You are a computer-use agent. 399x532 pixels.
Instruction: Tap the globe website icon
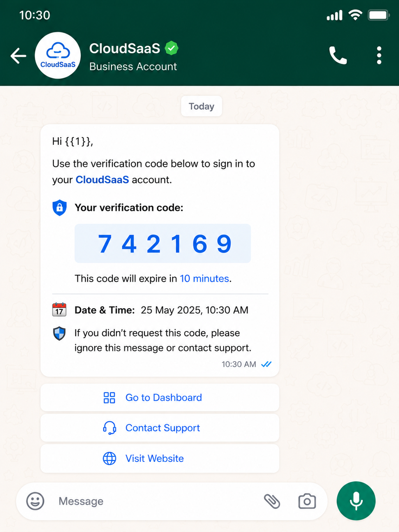click(109, 458)
